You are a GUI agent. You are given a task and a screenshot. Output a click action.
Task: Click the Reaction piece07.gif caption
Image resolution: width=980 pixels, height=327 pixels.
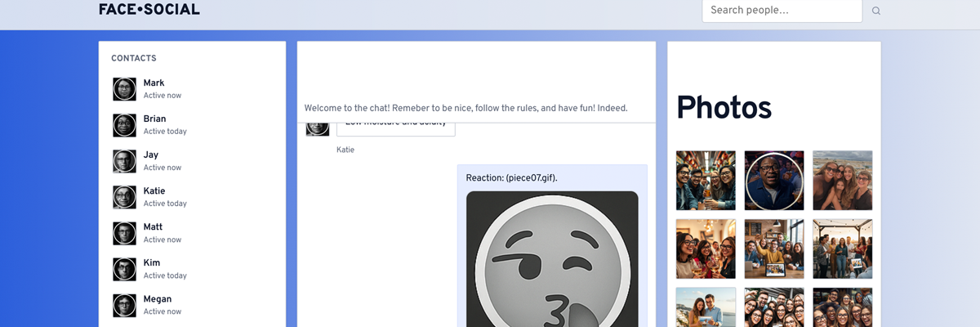(x=512, y=177)
